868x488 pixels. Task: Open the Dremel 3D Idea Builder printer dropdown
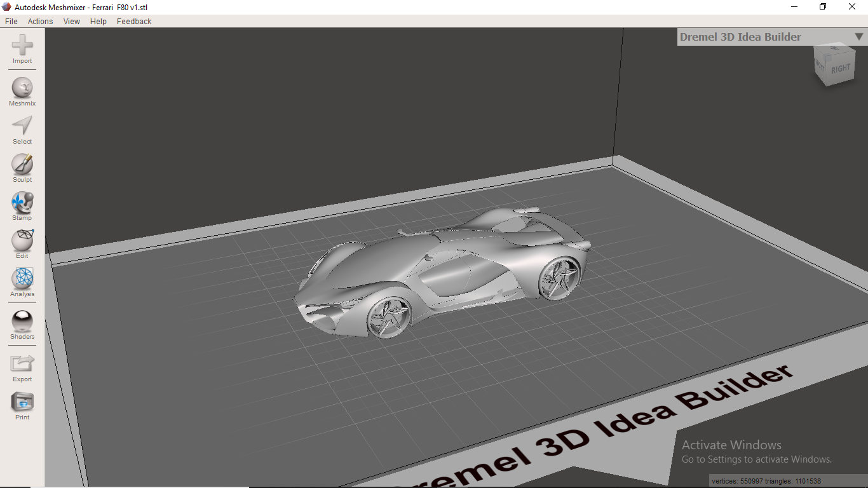[859, 37]
